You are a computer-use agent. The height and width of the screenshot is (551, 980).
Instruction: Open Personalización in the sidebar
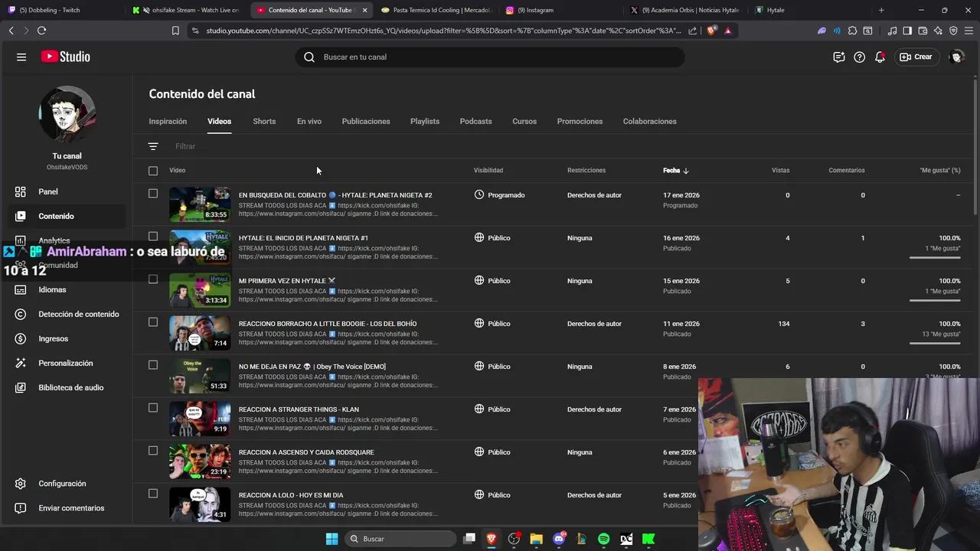pos(67,363)
